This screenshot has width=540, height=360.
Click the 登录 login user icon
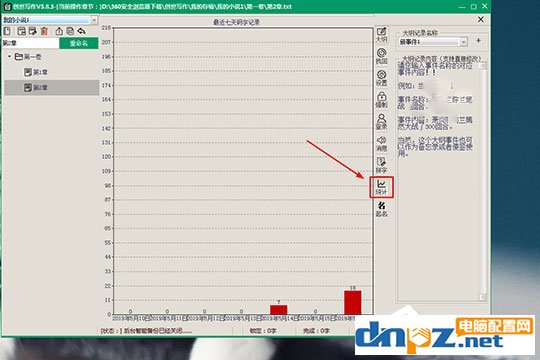tap(381, 122)
